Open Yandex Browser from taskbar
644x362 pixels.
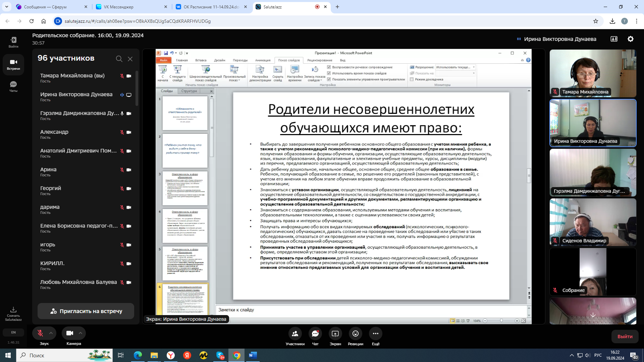[x=171, y=355]
